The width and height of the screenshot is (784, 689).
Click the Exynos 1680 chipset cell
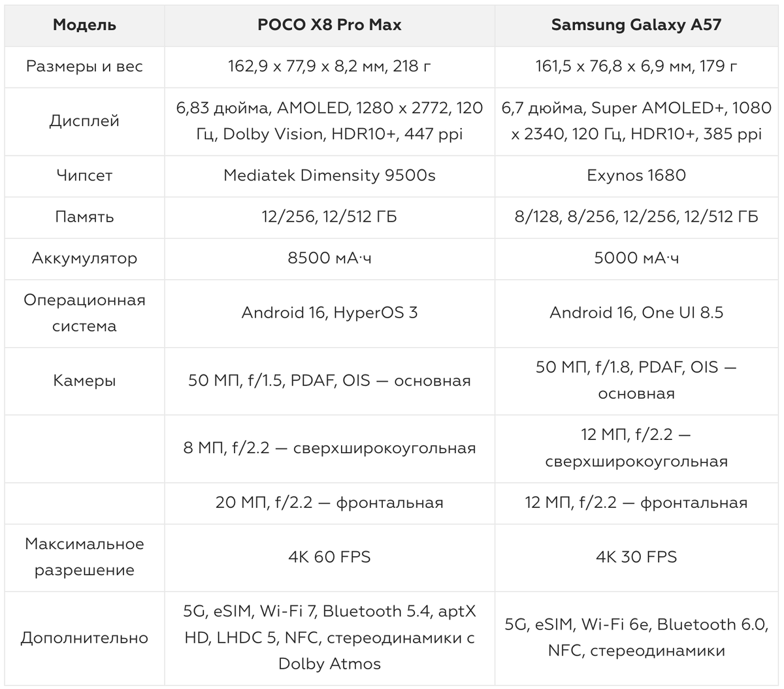636,176
